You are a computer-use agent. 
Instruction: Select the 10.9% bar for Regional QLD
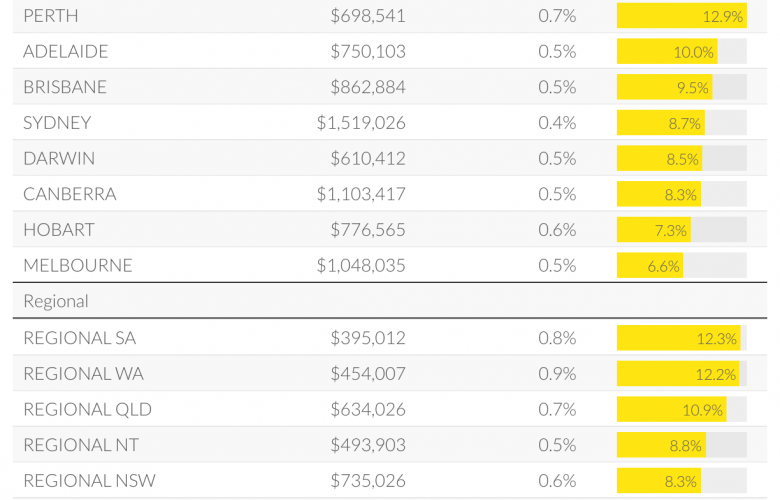point(672,409)
